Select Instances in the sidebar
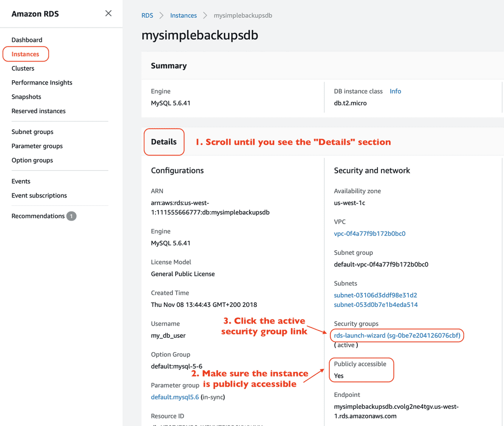 [26, 54]
